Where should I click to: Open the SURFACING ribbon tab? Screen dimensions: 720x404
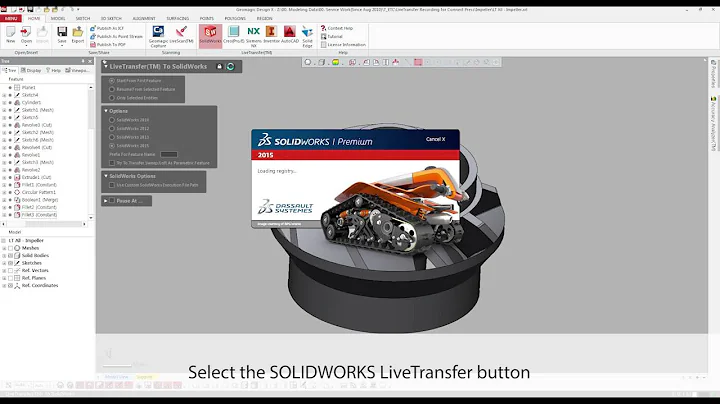(177, 18)
